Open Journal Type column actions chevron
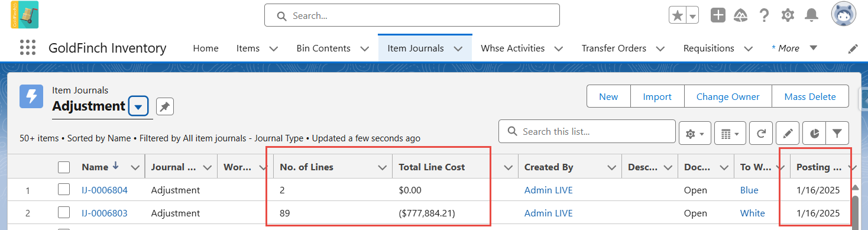This screenshot has height=230, width=868. 208,167
